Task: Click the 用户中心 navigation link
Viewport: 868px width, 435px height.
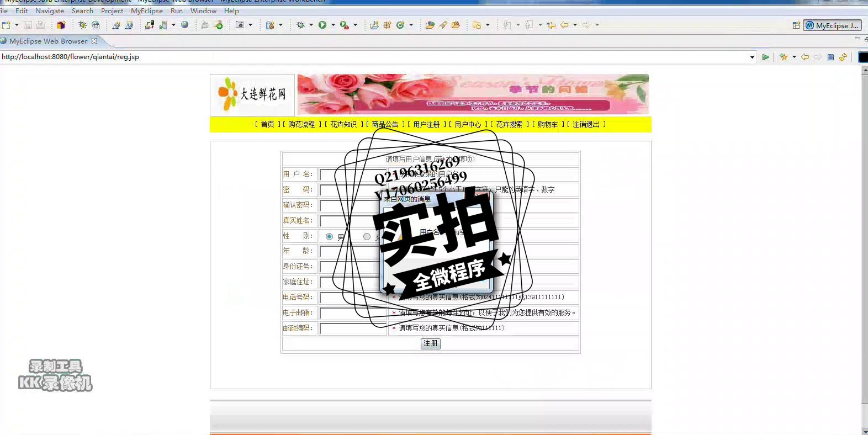Action: click(468, 124)
